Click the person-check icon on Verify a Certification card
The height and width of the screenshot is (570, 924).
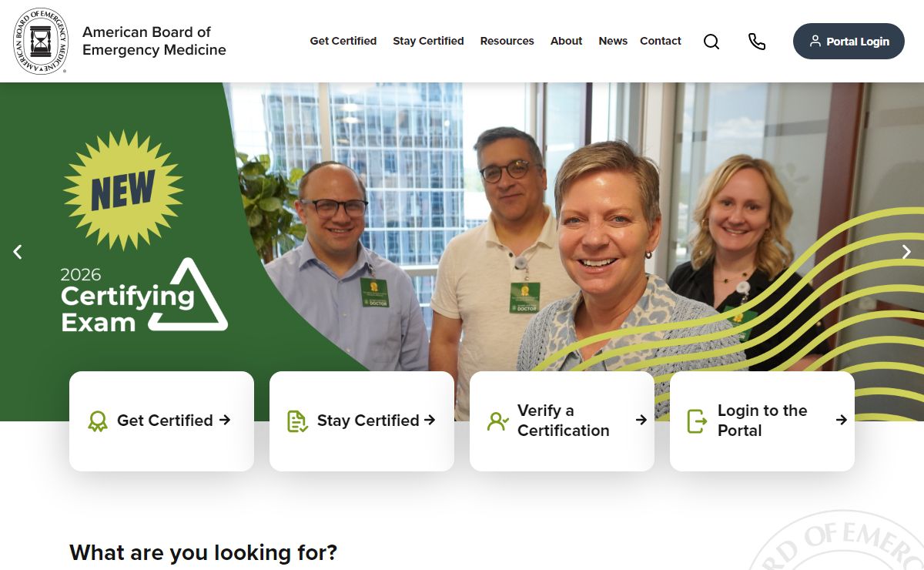(x=498, y=421)
